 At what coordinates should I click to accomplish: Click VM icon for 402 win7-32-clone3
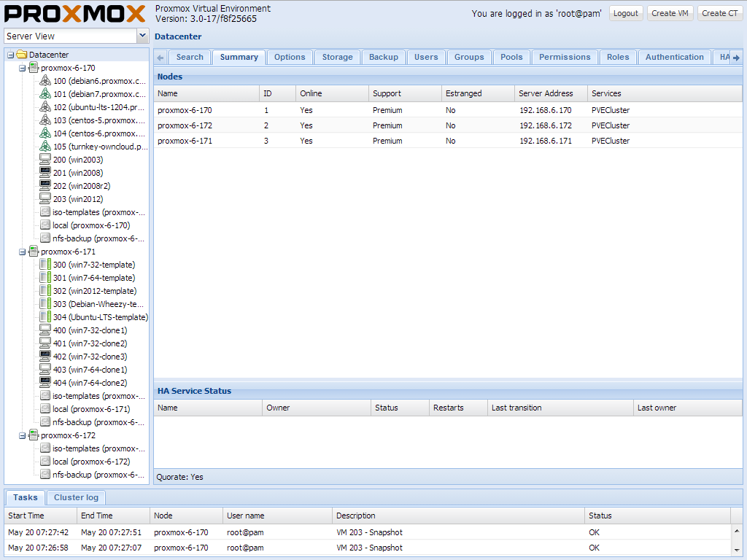click(x=45, y=356)
